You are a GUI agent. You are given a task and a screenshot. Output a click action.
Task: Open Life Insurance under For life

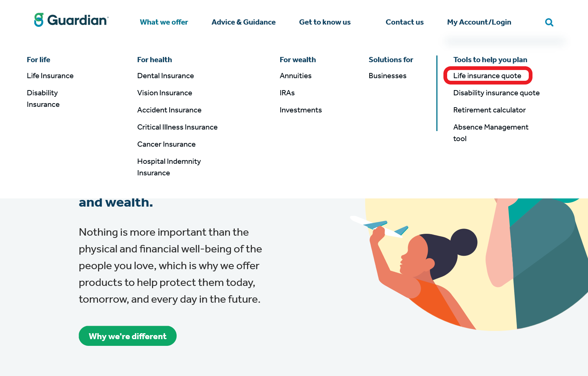(x=50, y=76)
